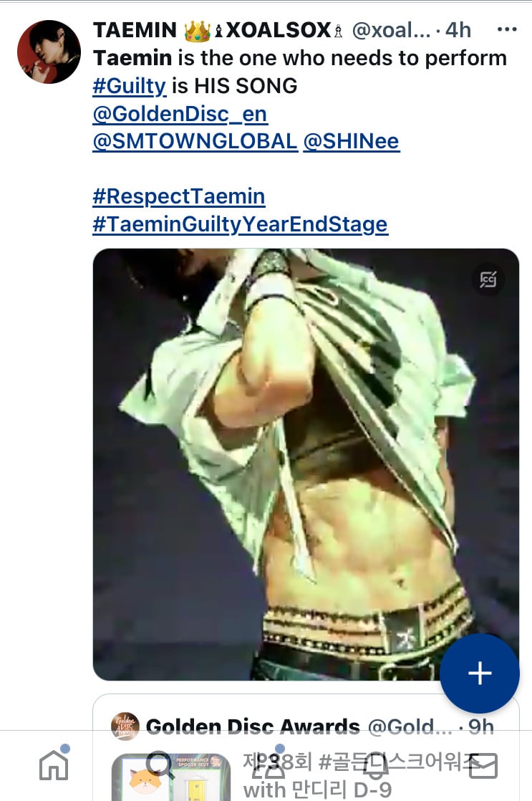Visit the @SMTOWNGLOBAL mention
The image size is (532, 801).
click(195, 141)
